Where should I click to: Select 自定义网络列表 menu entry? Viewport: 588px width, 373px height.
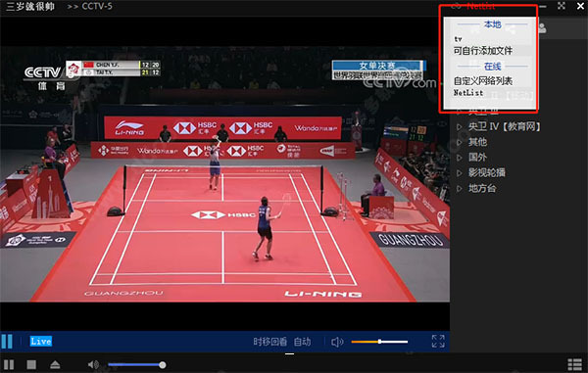pos(483,80)
